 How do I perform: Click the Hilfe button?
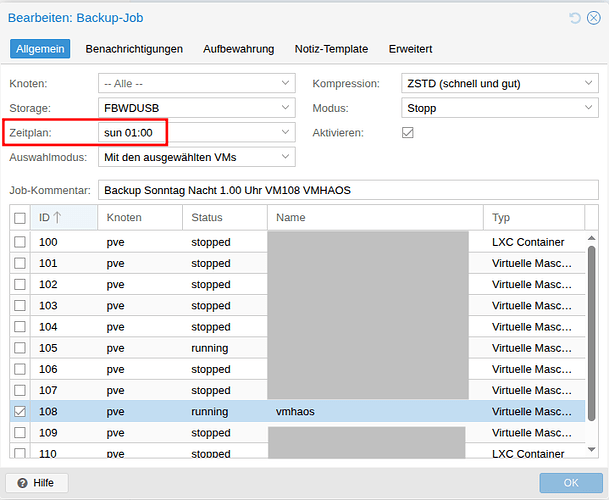(37, 483)
